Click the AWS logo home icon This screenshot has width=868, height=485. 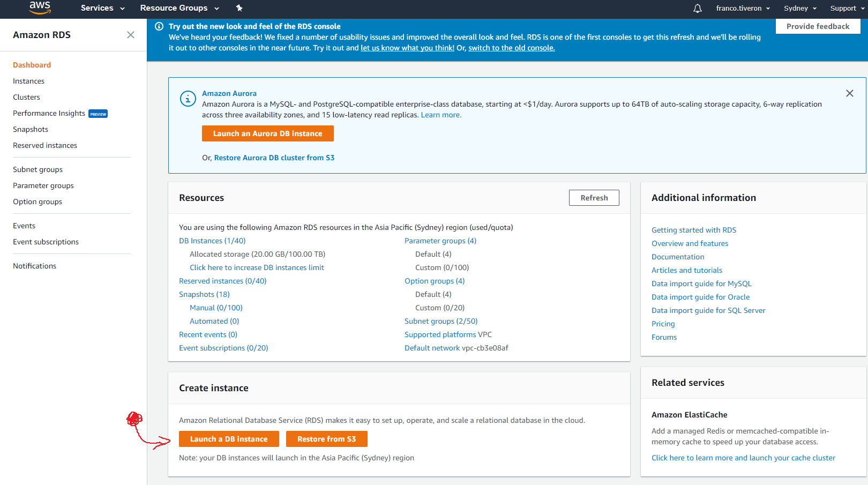click(40, 8)
